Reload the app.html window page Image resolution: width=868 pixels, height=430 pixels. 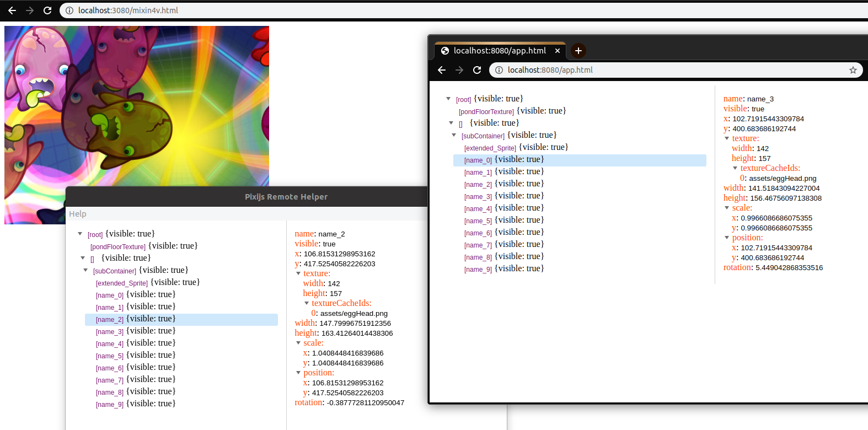pos(477,70)
